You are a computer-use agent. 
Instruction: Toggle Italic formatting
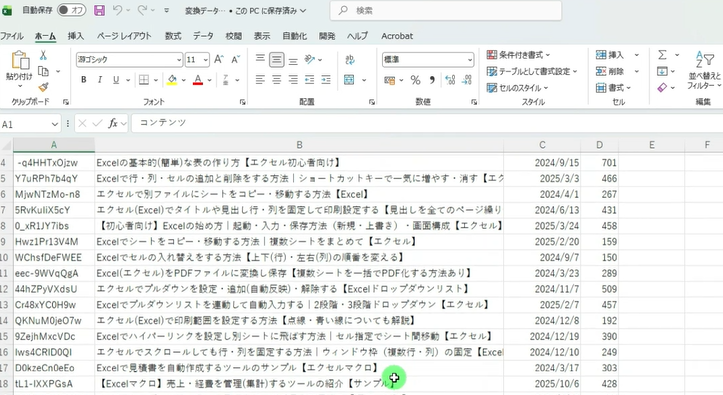coord(100,80)
